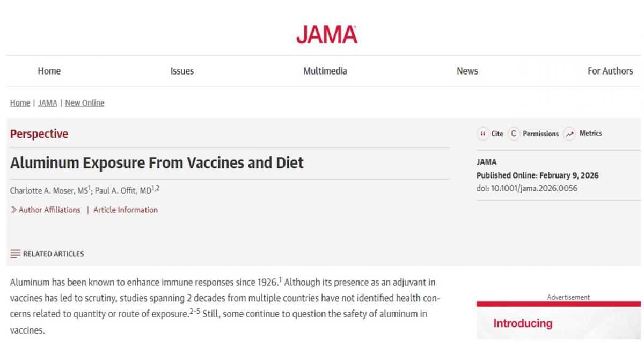644x362 pixels.
Task: Click the Perspective article type label
Action: pos(39,134)
